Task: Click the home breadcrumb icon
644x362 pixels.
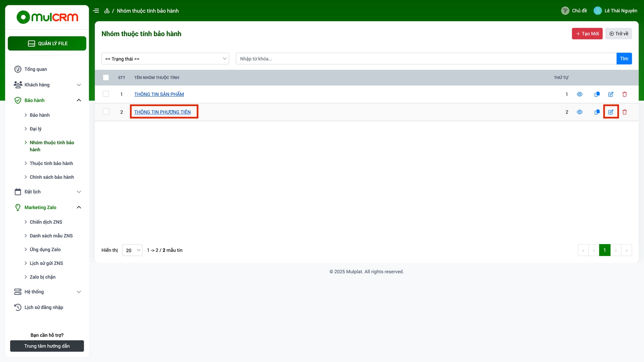Action: (107, 11)
